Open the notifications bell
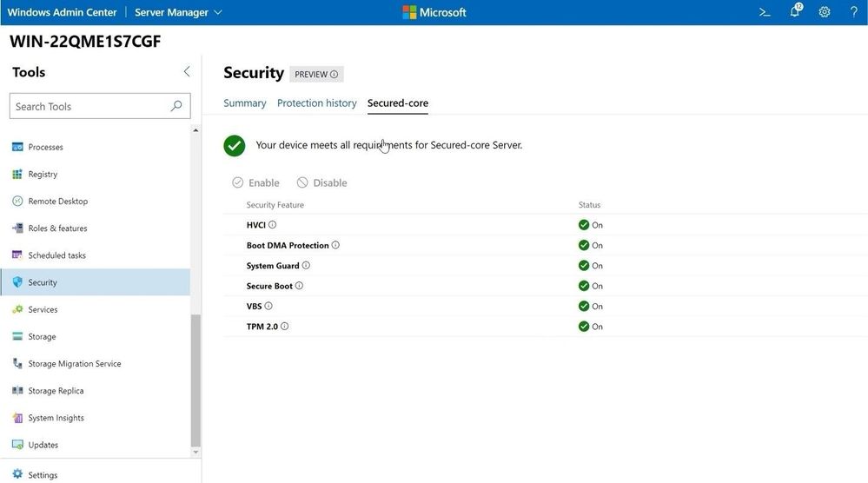 tap(796, 11)
